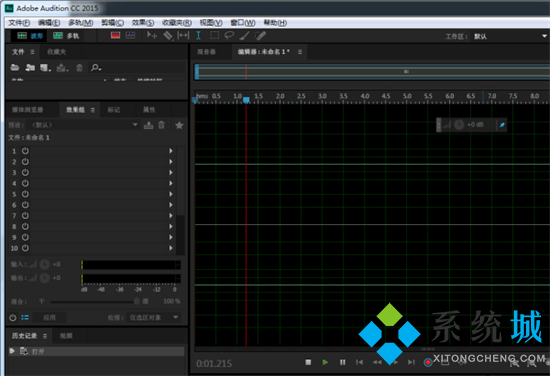The height and width of the screenshot is (376, 550).
Task: Toggle power for effect slot 4
Action: pos(25,183)
